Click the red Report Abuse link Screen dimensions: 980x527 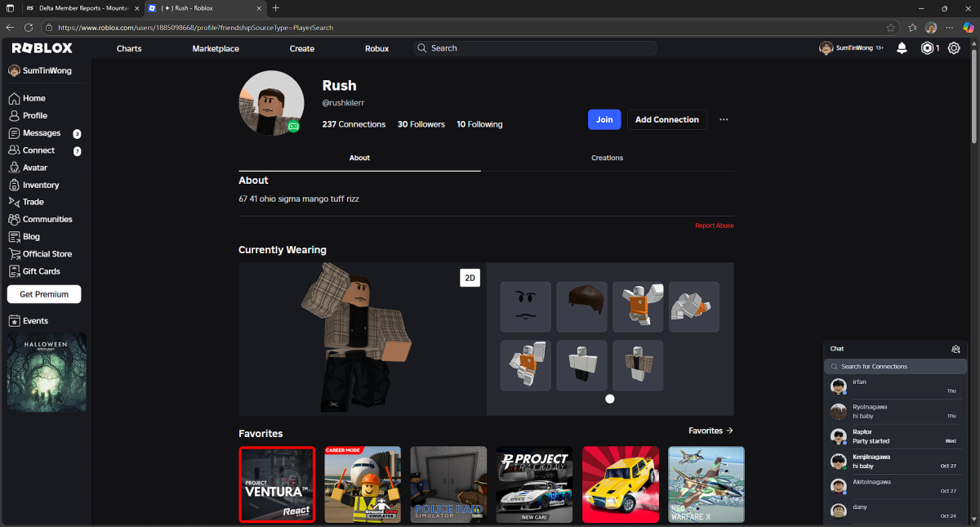click(x=714, y=226)
